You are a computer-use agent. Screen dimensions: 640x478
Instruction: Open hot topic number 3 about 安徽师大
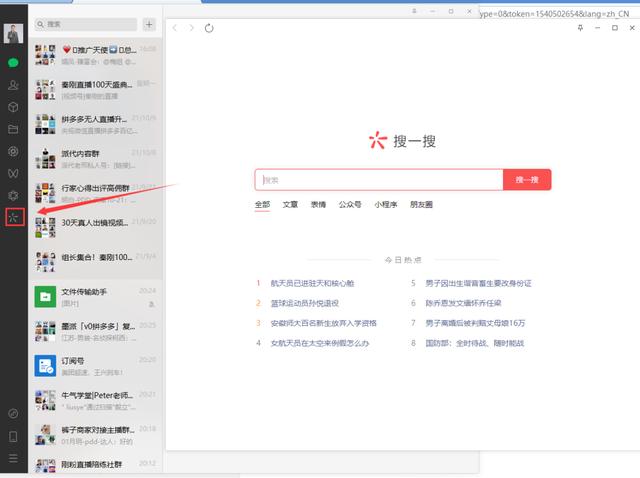[323, 323]
